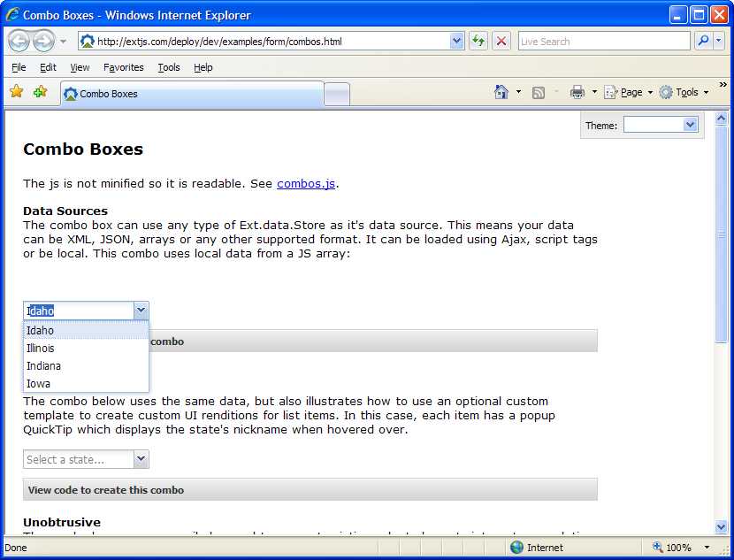734x560 pixels.
Task: Click lower 'View code to create this combo'
Action: click(x=106, y=490)
